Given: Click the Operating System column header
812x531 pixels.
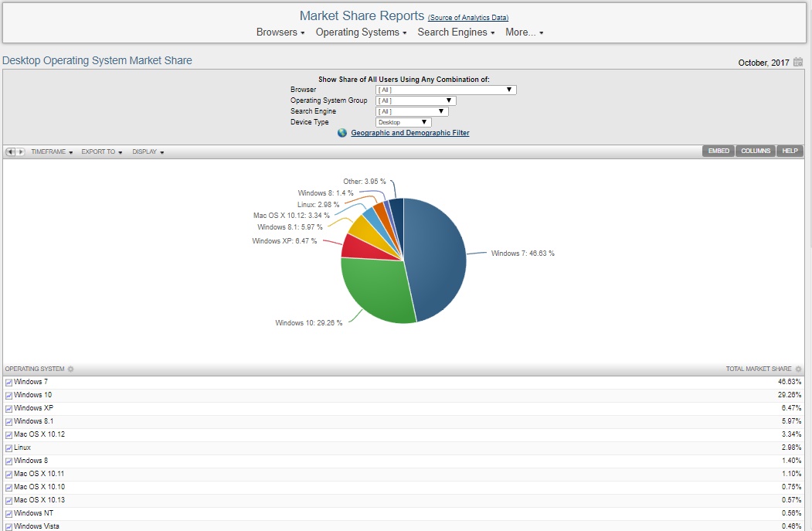Looking at the screenshot, I should coord(35,369).
